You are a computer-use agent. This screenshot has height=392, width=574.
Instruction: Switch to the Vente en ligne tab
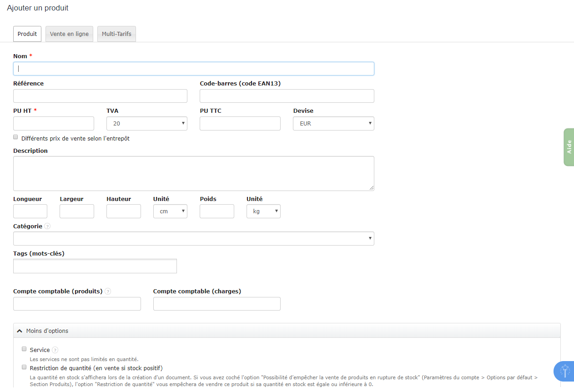click(x=69, y=34)
